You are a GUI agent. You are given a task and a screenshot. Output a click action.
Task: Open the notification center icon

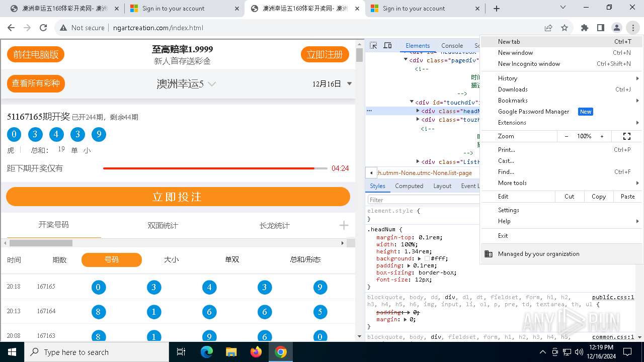point(628,352)
